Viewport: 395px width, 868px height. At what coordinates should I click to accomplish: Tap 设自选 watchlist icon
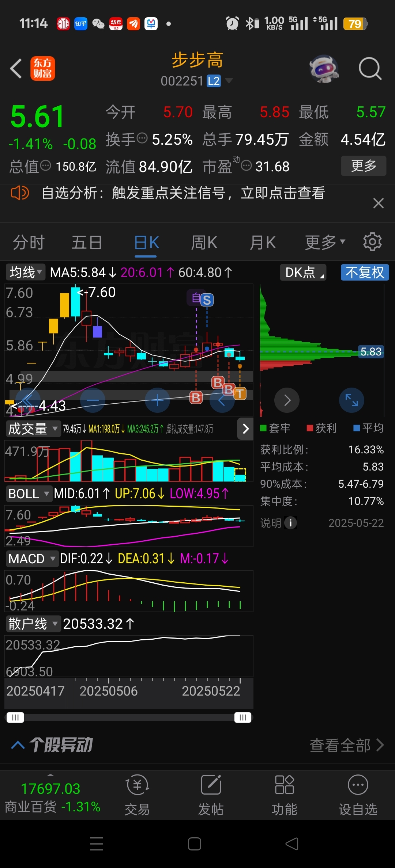click(358, 794)
